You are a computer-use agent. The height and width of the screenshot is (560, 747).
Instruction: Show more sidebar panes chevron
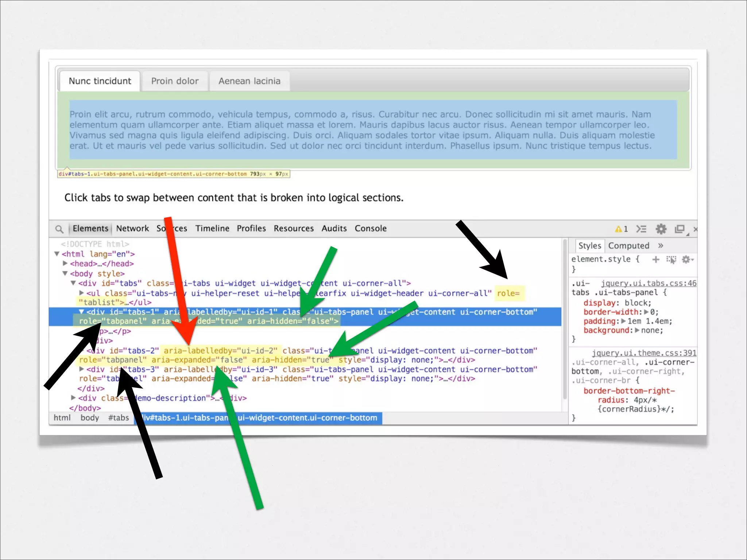point(661,246)
